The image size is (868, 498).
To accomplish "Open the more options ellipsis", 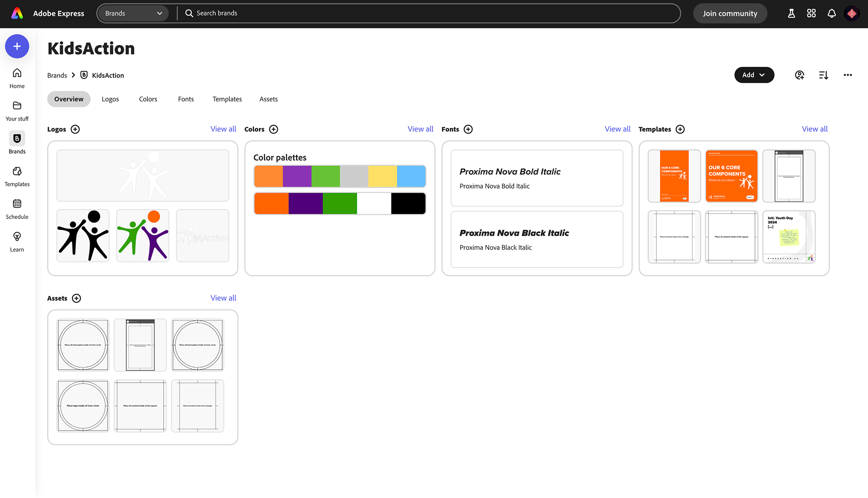I will click(x=848, y=75).
